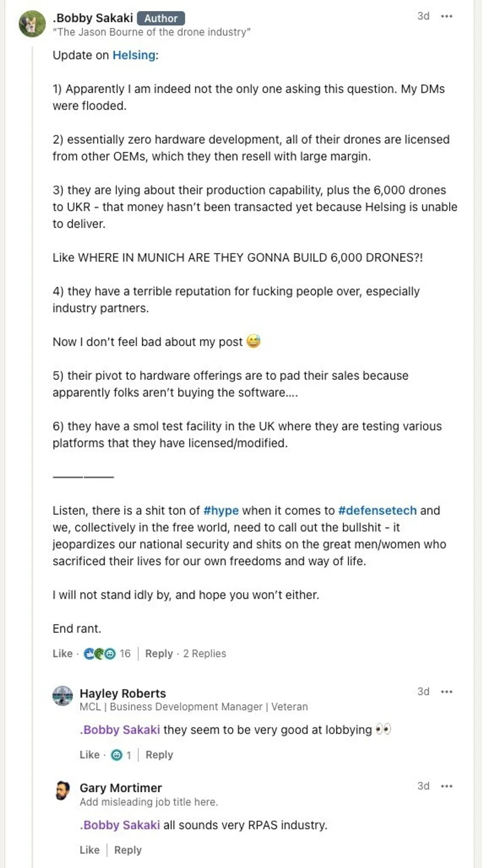Open Bobby Sakaki mention in Hayley's reply
The height and width of the screenshot is (868, 482).
(x=120, y=730)
